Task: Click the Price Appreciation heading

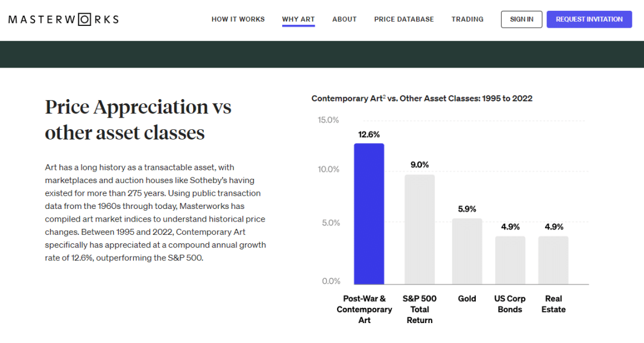Action: tap(138, 120)
